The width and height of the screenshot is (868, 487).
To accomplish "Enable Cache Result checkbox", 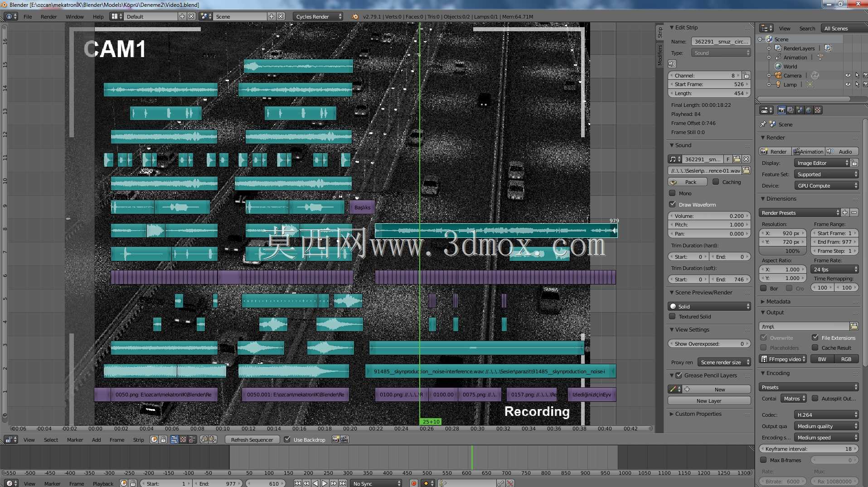I will point(815,347).
